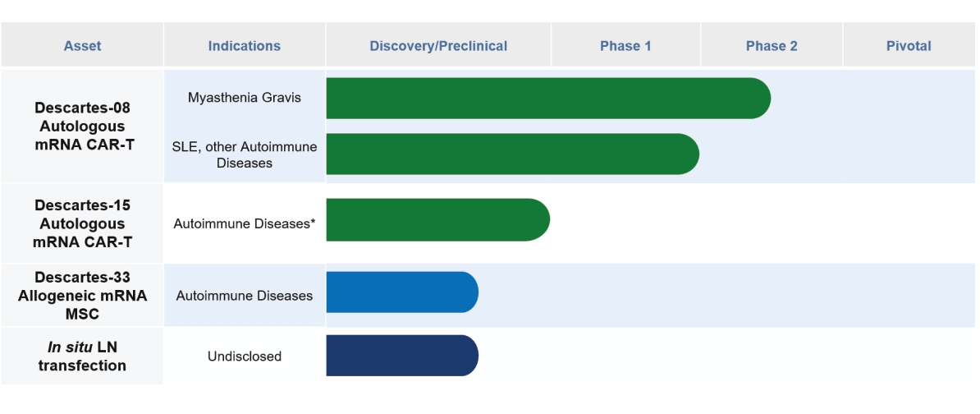This screenshot has height=414, width=980.
Task: Click the Discovery/Preclinical column header
Action: point(438,46)
